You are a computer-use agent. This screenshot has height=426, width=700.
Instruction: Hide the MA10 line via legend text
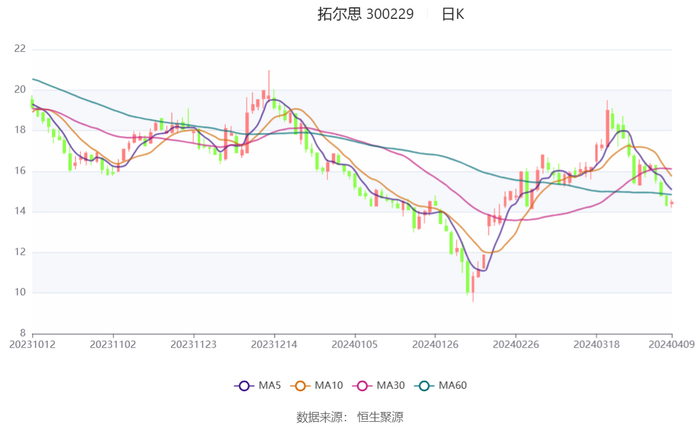[329, 385]
